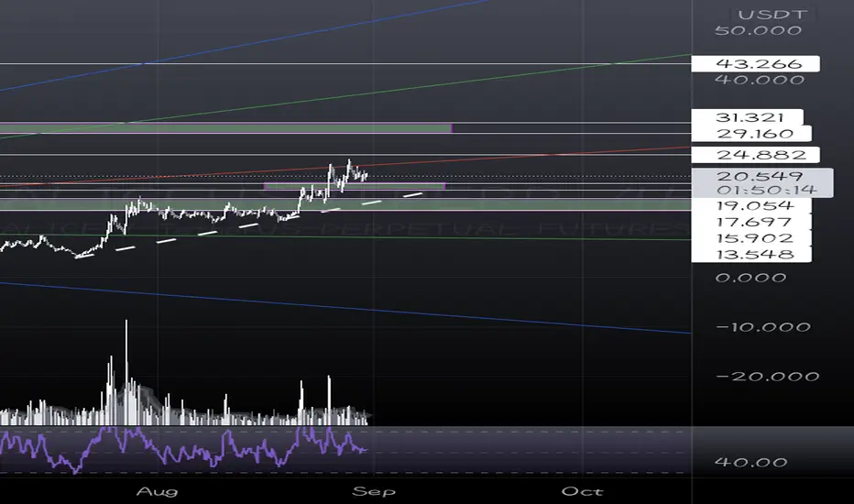Click the Sep label on time axis
The image size is (854, 504).
click(x=374, y=491)
